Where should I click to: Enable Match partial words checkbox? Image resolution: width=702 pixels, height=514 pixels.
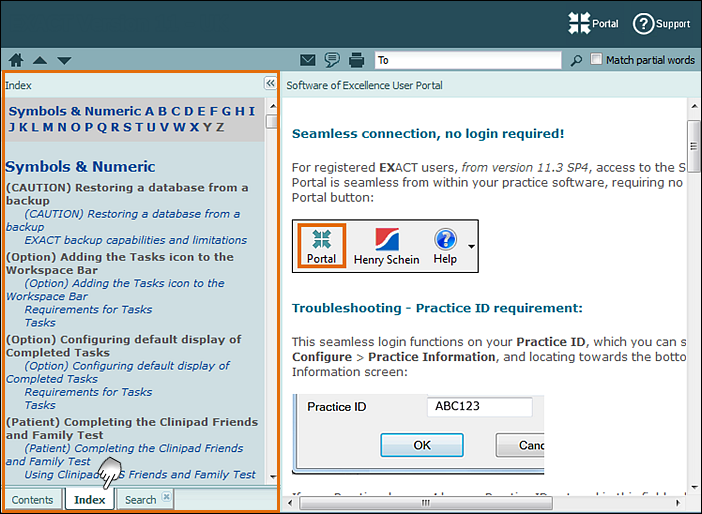(596, 59)
